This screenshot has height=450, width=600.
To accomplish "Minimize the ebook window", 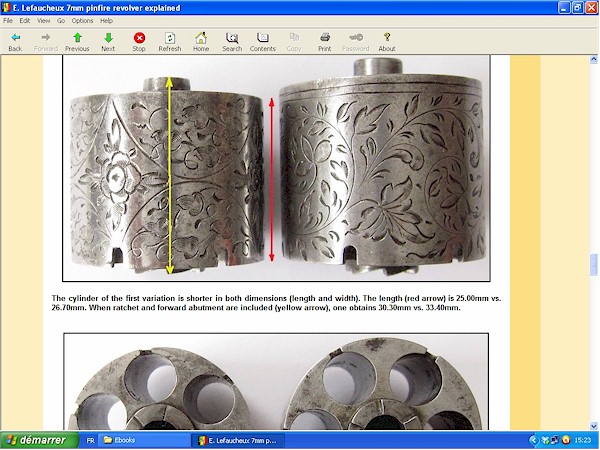I will [564, 8].
